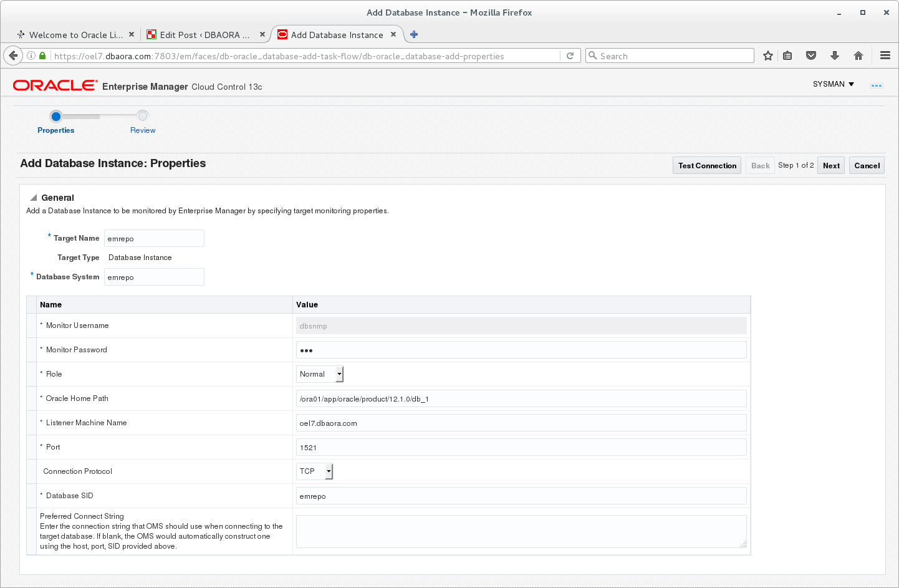
Task: Click the 'Add Database Instance: Properties' heading
Action: click(x=113, y=163)
